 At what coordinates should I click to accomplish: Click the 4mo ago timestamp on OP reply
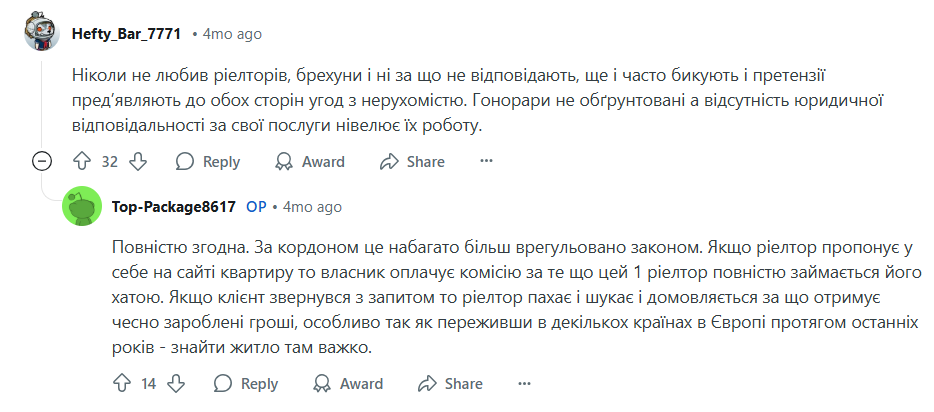coord(312,207)
